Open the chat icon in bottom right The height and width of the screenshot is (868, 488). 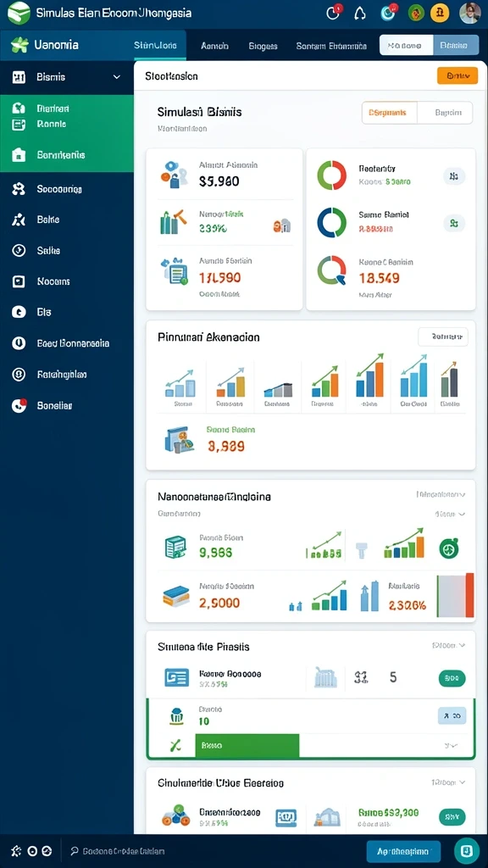click(x=466, y=850)
